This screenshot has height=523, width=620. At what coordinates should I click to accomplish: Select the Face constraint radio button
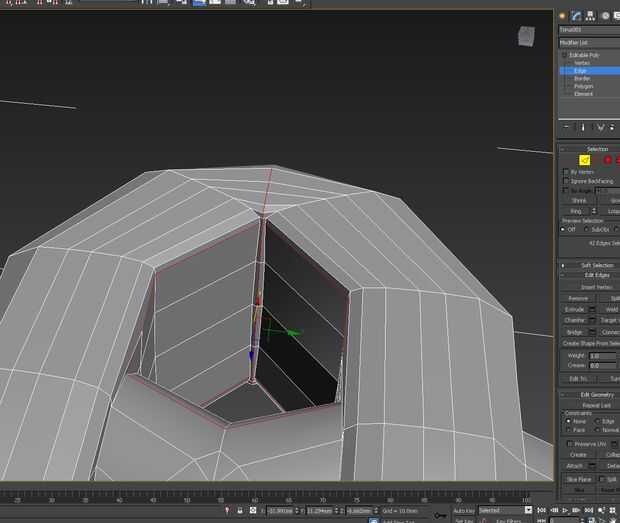click(x=567, y=430)
